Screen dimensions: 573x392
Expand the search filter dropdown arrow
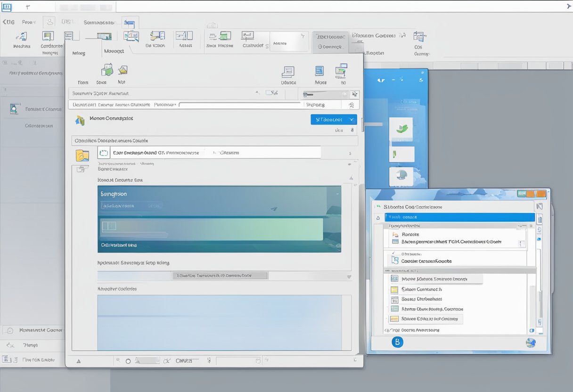coord(257,92)
